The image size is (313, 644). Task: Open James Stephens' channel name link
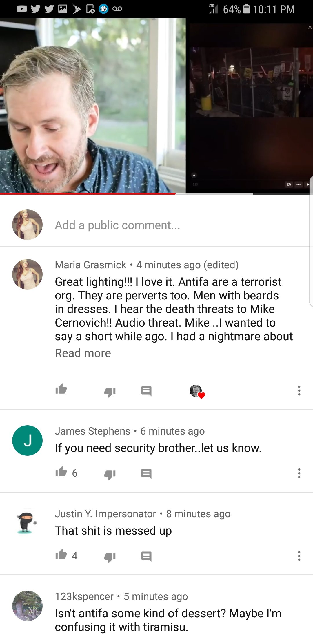click(x=92, y=431)
